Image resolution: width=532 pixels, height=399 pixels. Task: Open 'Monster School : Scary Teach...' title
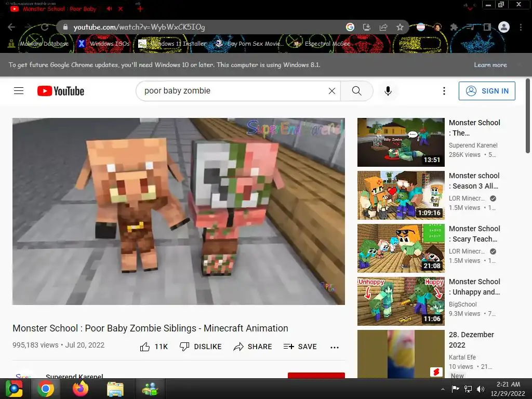point(474,234)
